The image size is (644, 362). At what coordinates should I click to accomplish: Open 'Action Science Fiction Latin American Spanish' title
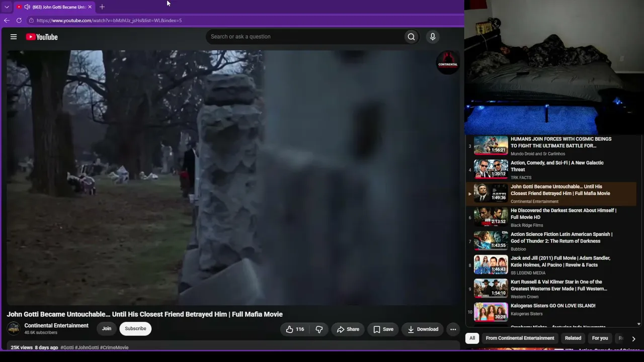click(561, 238)
